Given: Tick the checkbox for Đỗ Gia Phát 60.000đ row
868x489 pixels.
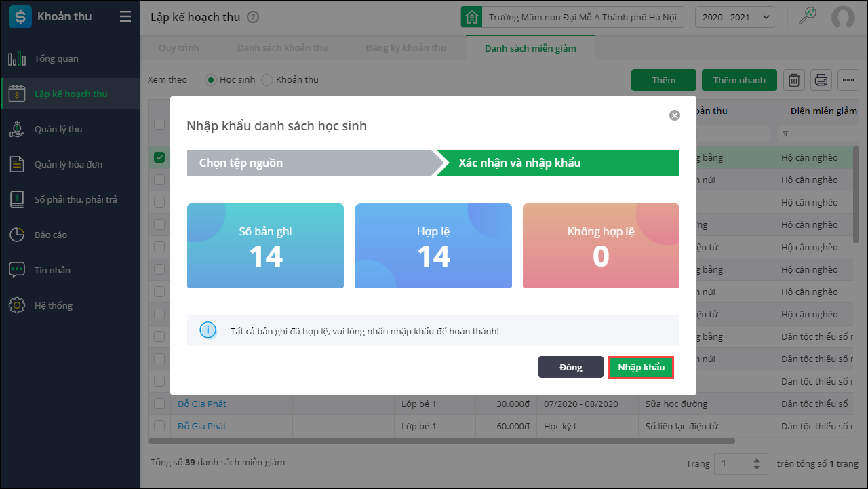Looking at the screenshot, I should (159, 426).
